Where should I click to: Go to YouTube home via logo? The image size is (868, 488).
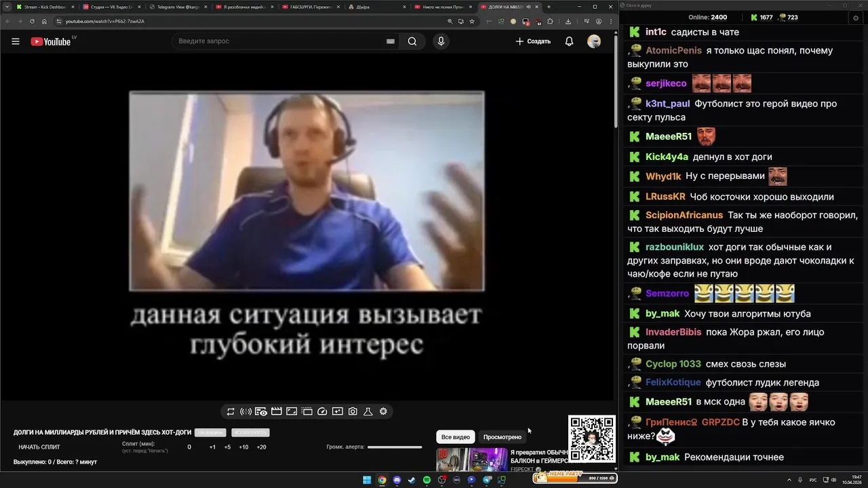click(x=51, y=41)
